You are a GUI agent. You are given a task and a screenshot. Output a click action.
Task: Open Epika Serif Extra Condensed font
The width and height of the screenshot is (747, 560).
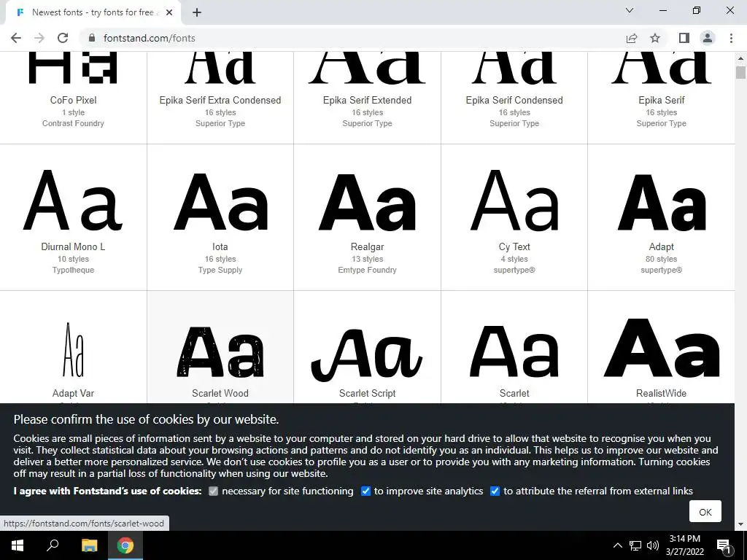220,100
